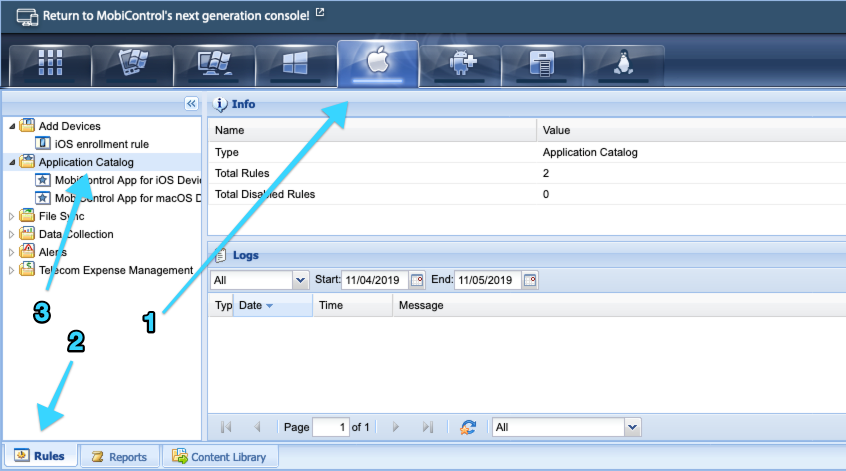
Task: Select Application Catalog in the tree
Action: (x=86, y=162)
